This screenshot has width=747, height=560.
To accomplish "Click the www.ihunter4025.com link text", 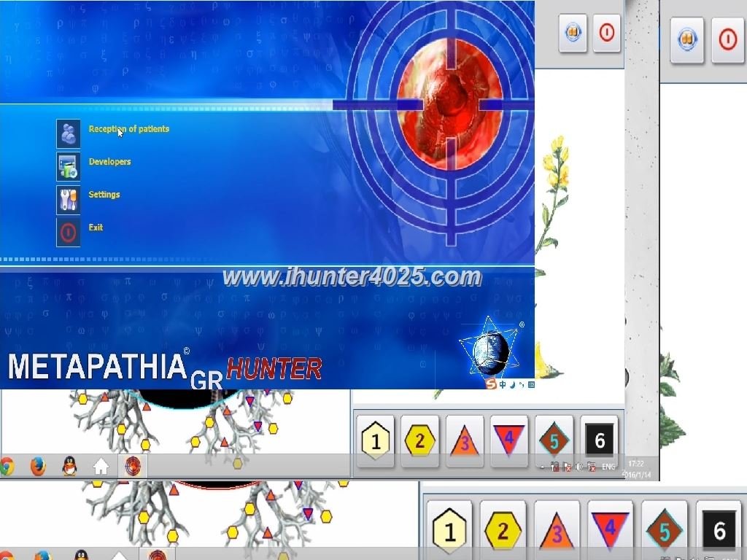I will pos(352,276).
